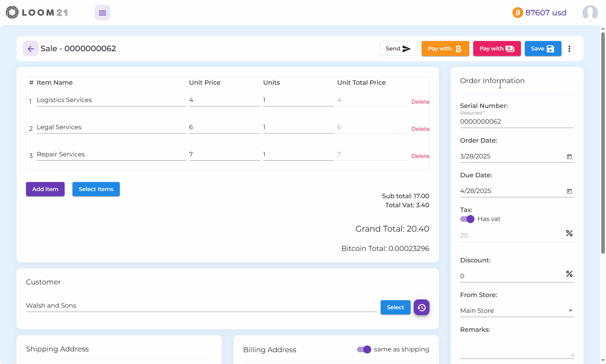This screenshot has width=606, height=364.
Task: Click the Order Information heading
Action: tap(493, 81)
